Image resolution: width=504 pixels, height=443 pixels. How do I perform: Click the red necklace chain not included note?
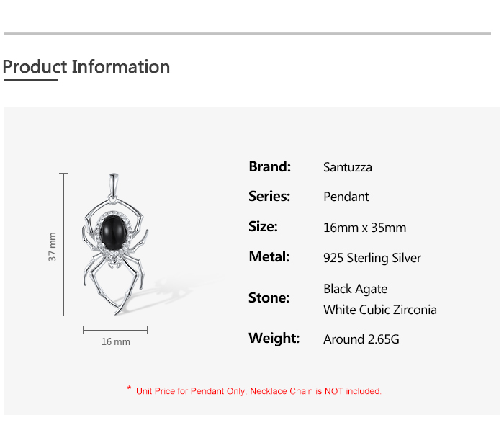254,391
